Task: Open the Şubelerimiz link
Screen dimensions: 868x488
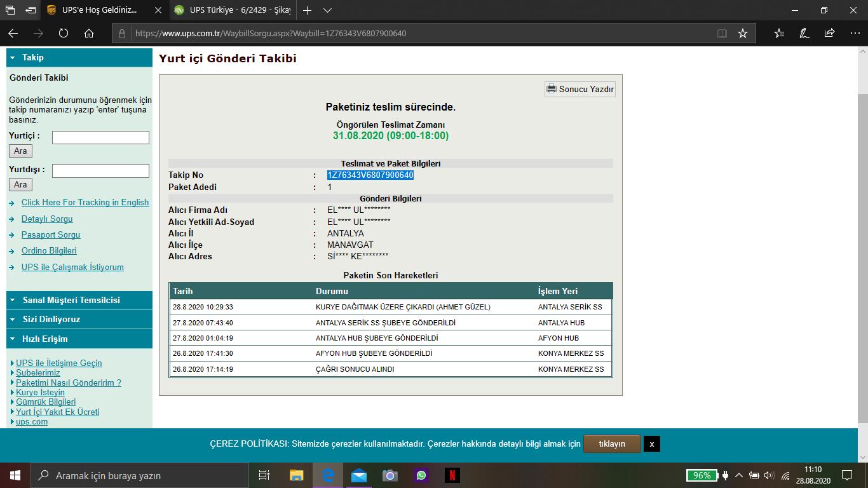Action: coord(38,372)
